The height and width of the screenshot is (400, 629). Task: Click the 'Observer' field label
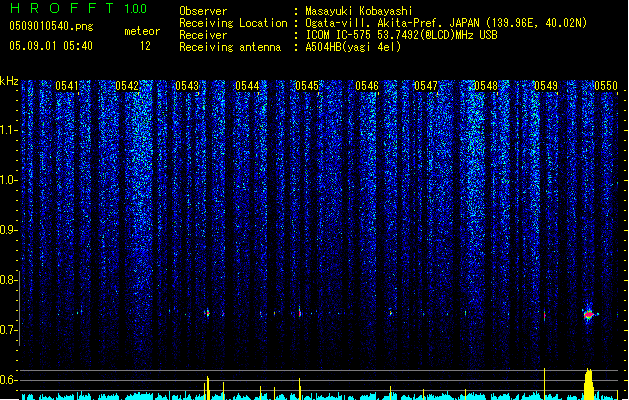click(203, 11)
